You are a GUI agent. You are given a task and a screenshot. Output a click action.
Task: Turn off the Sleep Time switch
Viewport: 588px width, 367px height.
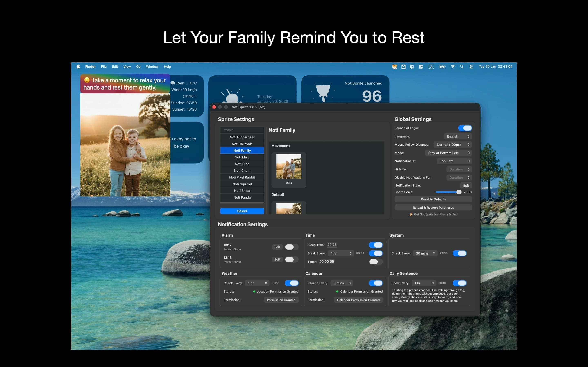tap(375, 245)
